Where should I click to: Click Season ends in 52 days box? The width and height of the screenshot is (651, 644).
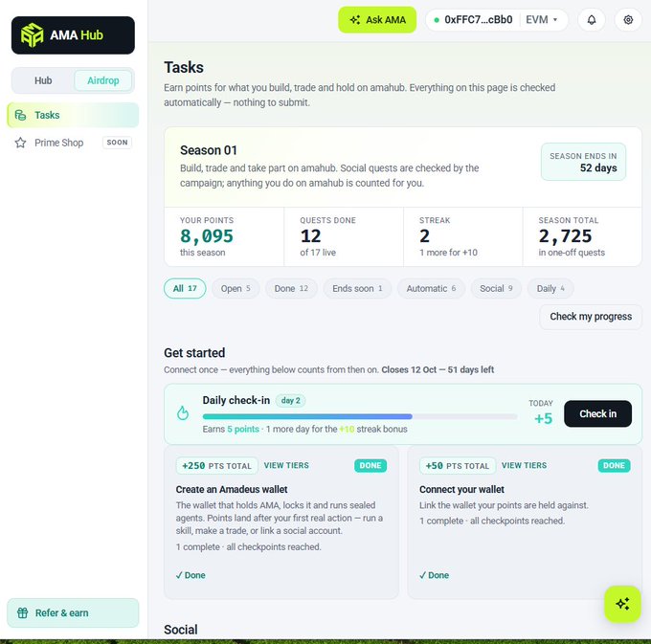coord(583,162)
